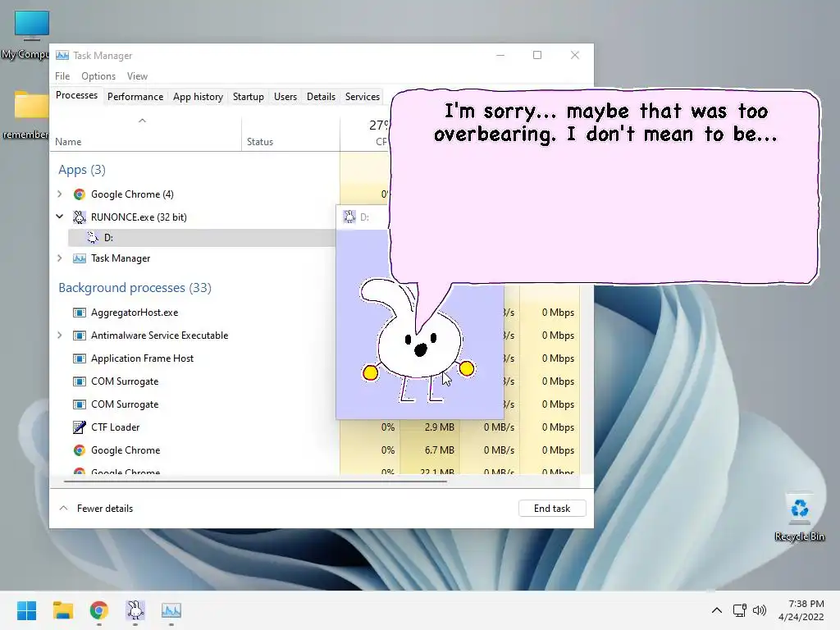The image size is (840, 630).
Task: Expand the Google Chrome (4) app group
Action: [x=59, y=194]
